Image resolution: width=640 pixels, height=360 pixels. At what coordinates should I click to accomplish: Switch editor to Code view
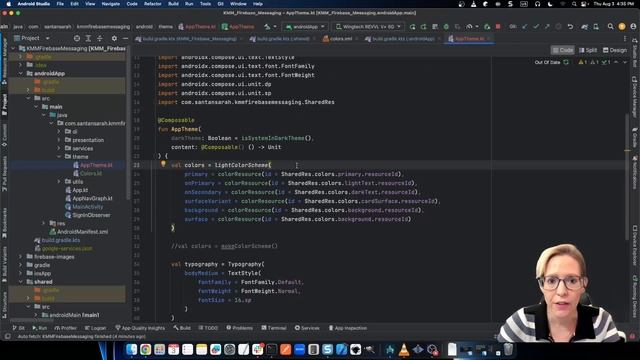[x=562, y=50]
